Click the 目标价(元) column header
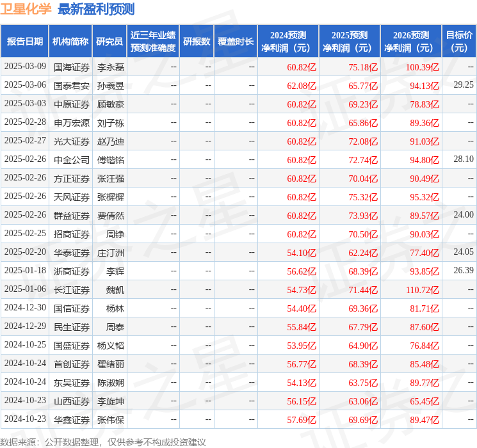Screen dimensions: 477x448 pos(459,42)
